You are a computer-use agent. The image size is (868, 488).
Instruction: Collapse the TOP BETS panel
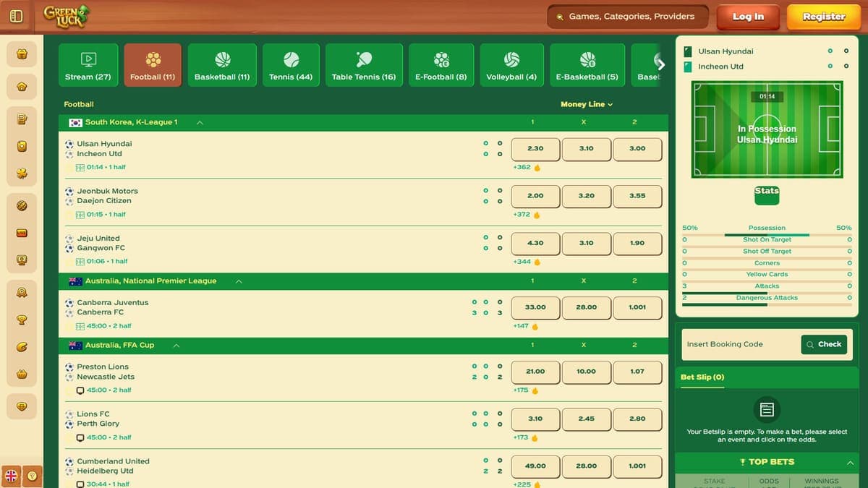tap(849, 462)
